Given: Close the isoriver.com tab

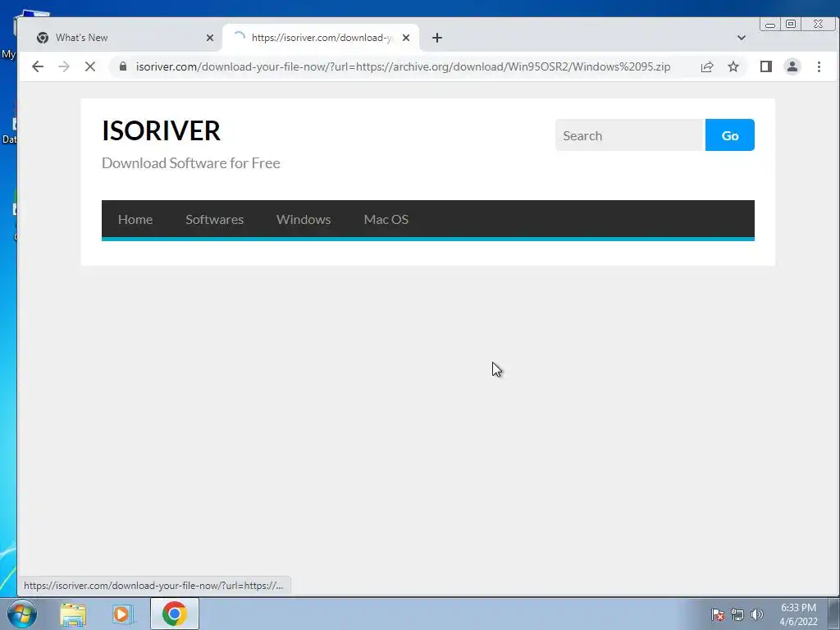Looking at the screenshot, I should point(406,38).
